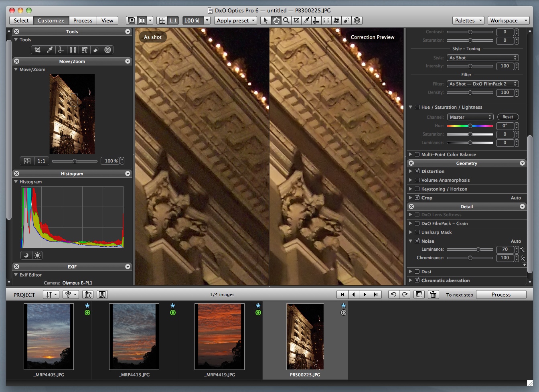Click the eraser icon in the Tools palette
The height and width of the screenshot is (392, 539).
point(96,50)
